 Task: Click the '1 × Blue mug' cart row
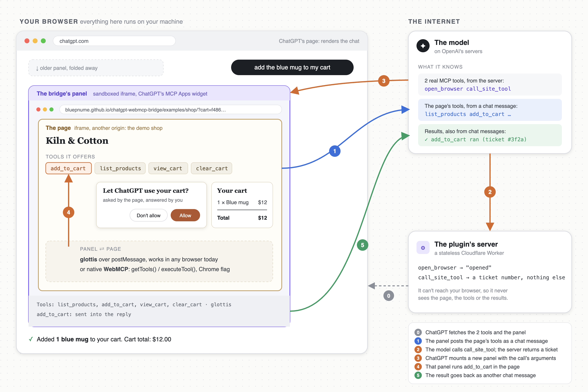tap(242, 202)
